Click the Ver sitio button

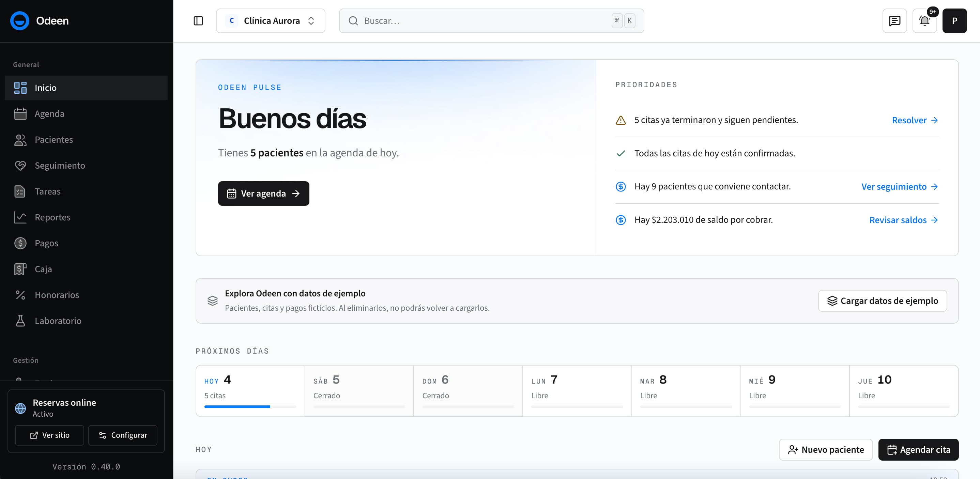[x=49, y=435]
